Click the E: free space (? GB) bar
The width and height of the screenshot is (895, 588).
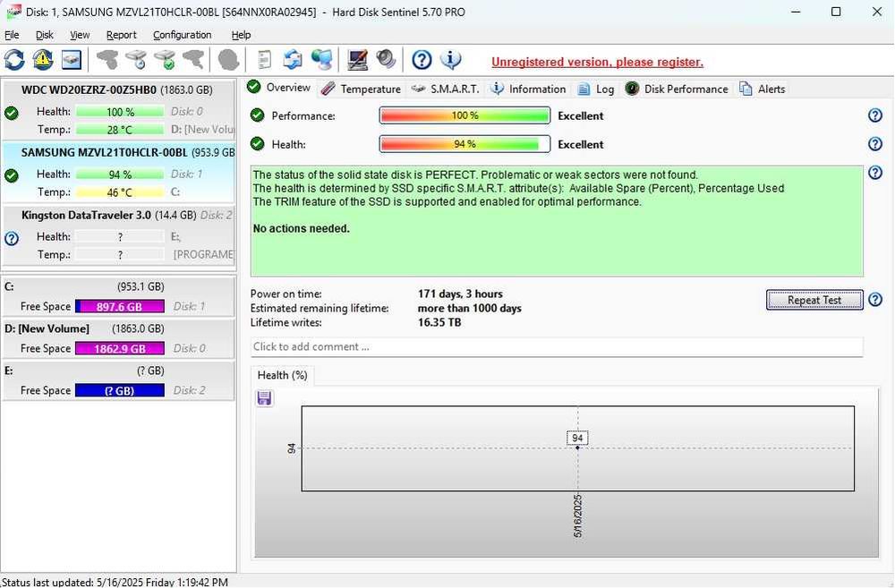(120, 390)
